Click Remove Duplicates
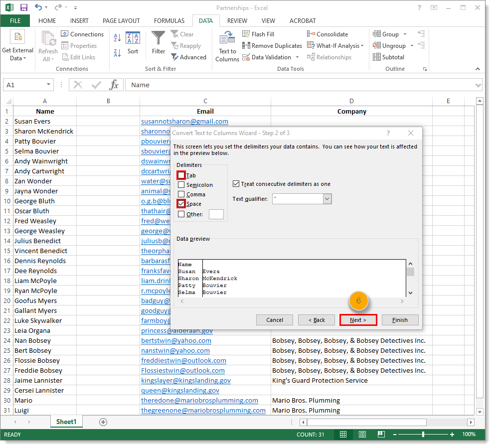This screenshot has height=448, width=493. (x=272, y=46)
